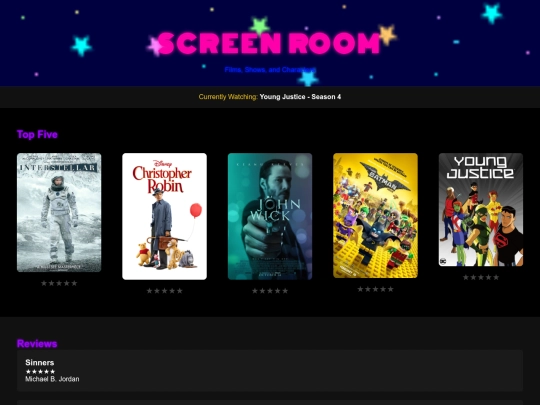The width and height of the screenshot is (540, 405).
Task: Click the star rating under Christopher Robin
Action: [165, 291]
